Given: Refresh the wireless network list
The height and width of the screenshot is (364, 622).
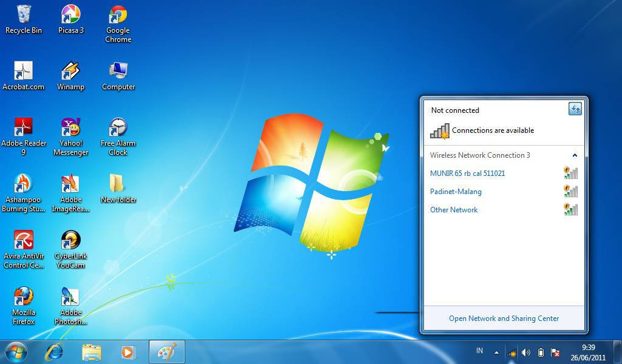Looking at the screenshot, I should tap(575, 109).
